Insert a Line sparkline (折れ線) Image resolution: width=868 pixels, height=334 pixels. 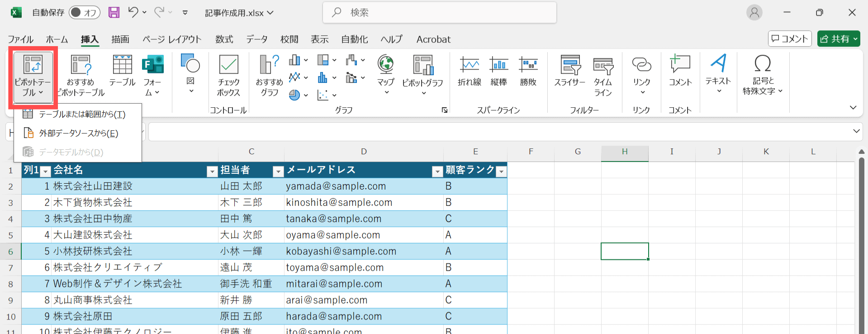point(470,71)
